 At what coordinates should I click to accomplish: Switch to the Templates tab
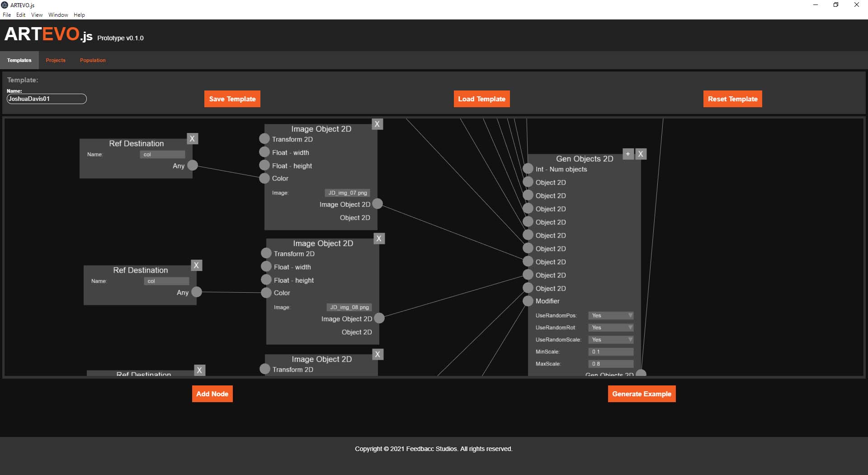click(19, 60)
